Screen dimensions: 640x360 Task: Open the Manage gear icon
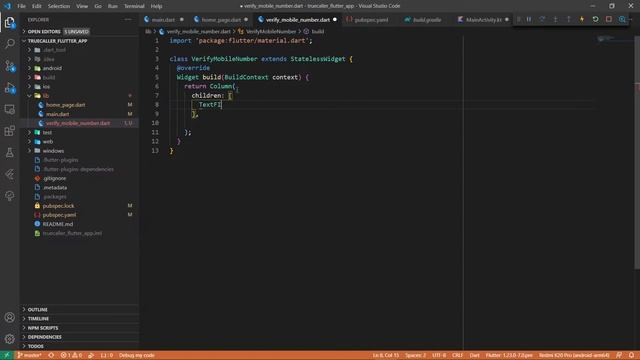point(9,338)
